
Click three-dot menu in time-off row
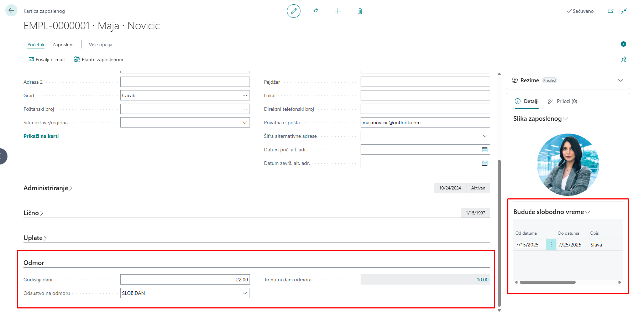click(x=551, y=245)
